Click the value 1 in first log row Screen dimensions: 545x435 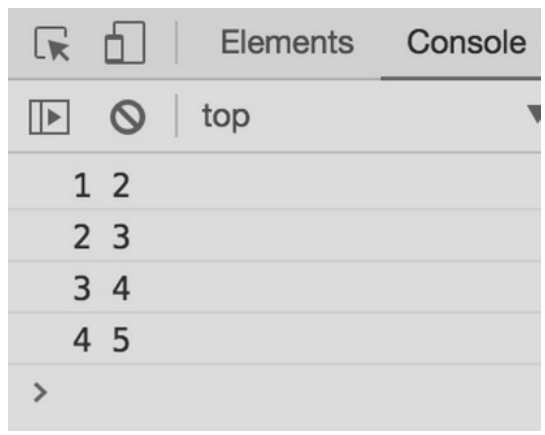[82, 186]
